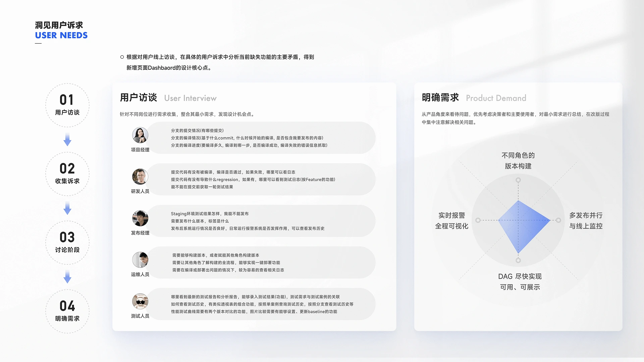Click the 研发人员 avatar photo
This screenshot has width=644, height=362.
(x=140, y=177)
